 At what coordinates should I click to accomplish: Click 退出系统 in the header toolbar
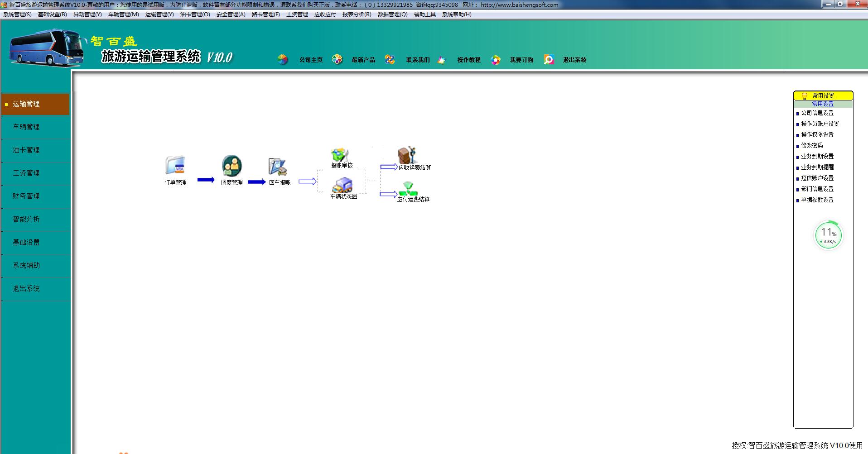(x=574, y=60)
